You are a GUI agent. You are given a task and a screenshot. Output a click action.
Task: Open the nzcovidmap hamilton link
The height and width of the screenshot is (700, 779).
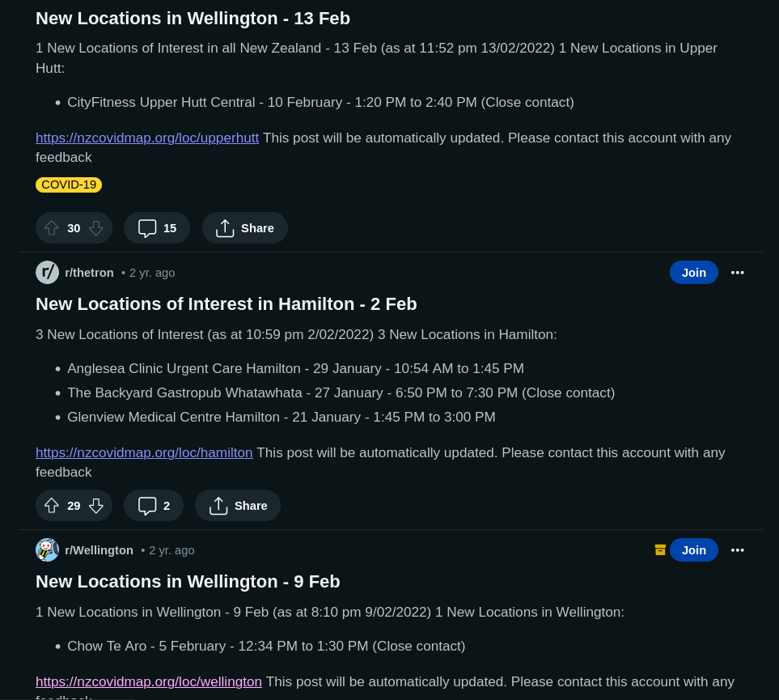(144, 452)
